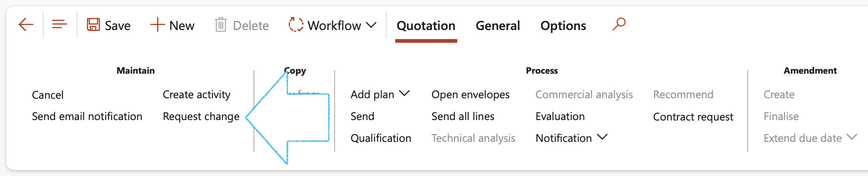Click the Contract request button

(693, 117)
